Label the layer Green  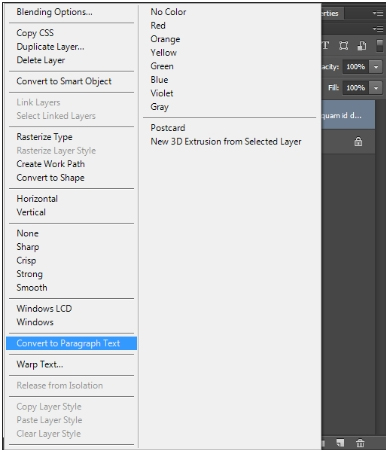[x=162, y=66]
